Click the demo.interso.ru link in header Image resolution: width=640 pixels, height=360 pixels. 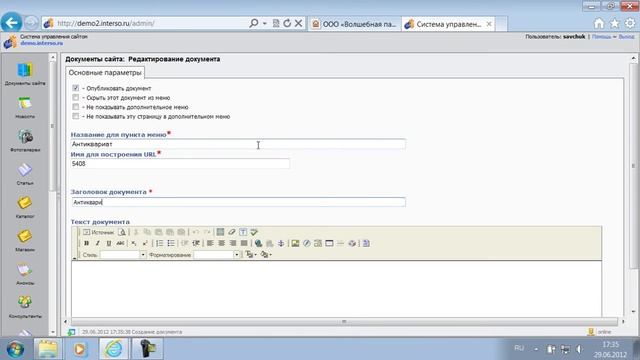(42, 43)
